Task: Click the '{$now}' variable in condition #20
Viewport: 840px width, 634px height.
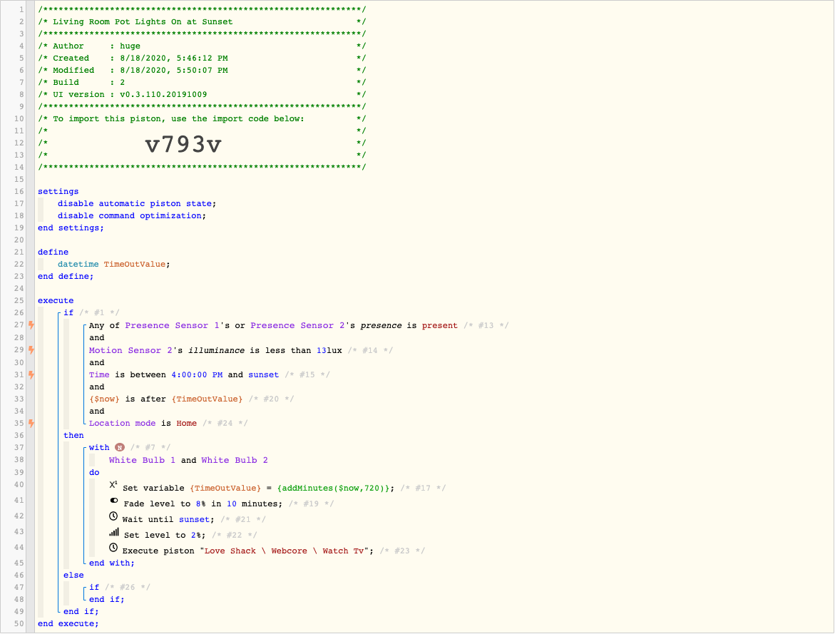Action: point(104,399)
